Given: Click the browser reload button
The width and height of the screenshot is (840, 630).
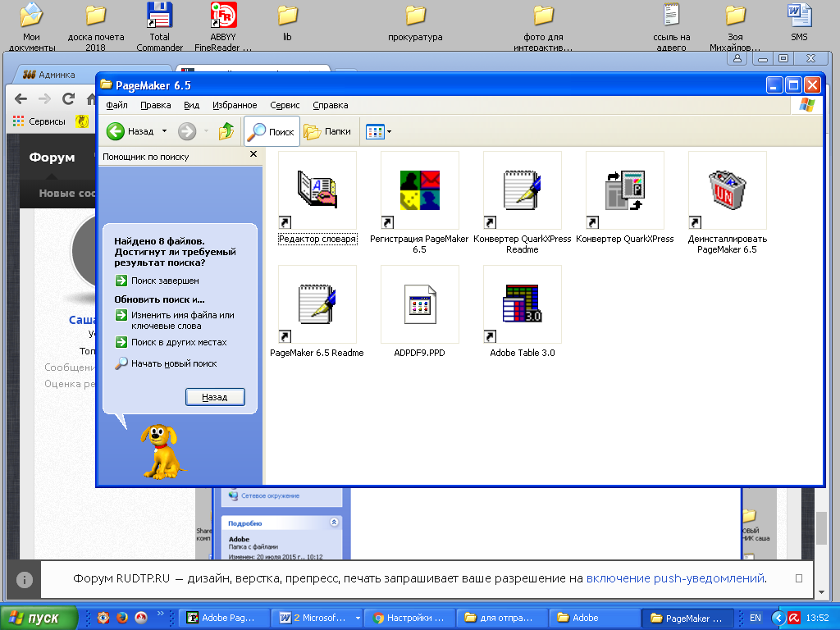Looking at the screenshot, I should (68, 98).
